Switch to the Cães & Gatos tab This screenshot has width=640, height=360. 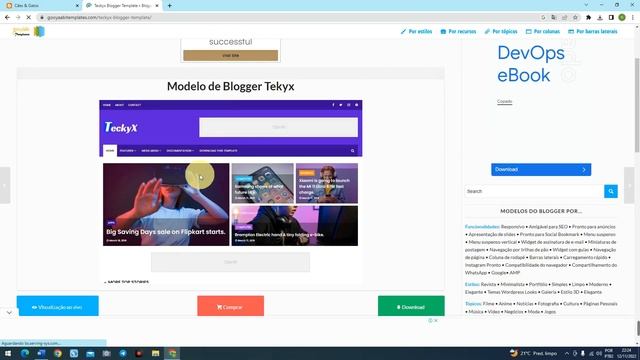pyautogui.click(x=41, y=6)
